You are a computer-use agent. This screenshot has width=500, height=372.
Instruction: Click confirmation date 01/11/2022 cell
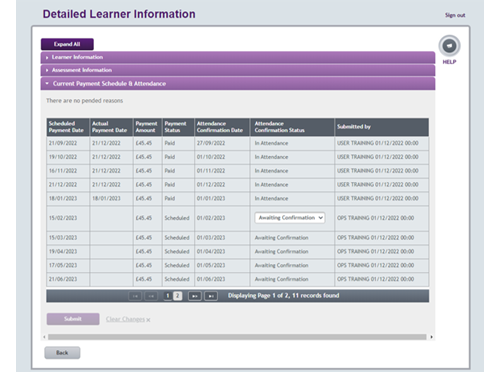tap(222, 171)
